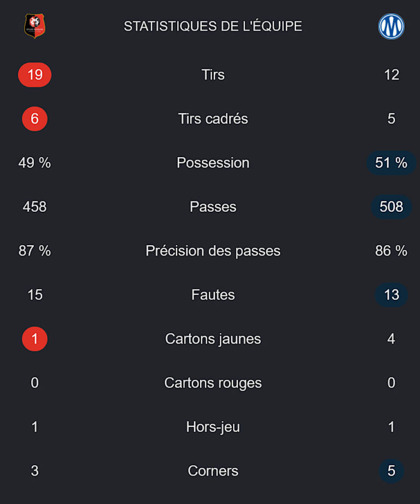Select the Passes row label

point(213,207)
